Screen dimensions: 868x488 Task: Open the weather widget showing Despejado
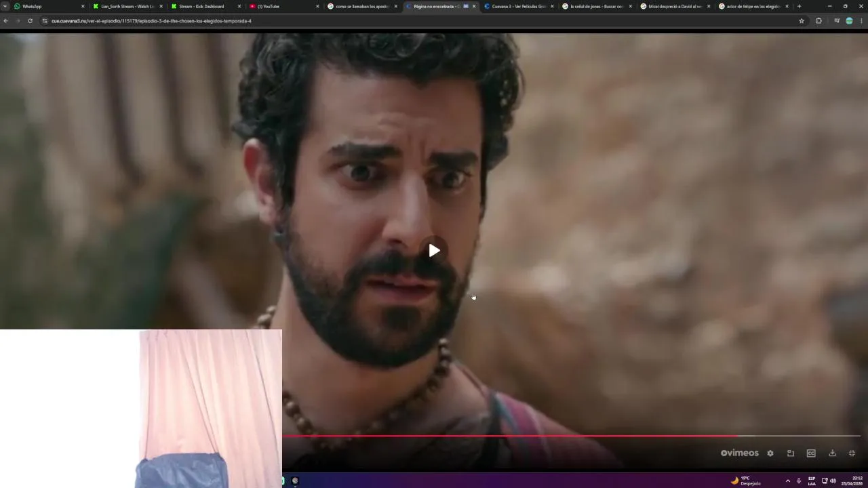pos(746,481)
